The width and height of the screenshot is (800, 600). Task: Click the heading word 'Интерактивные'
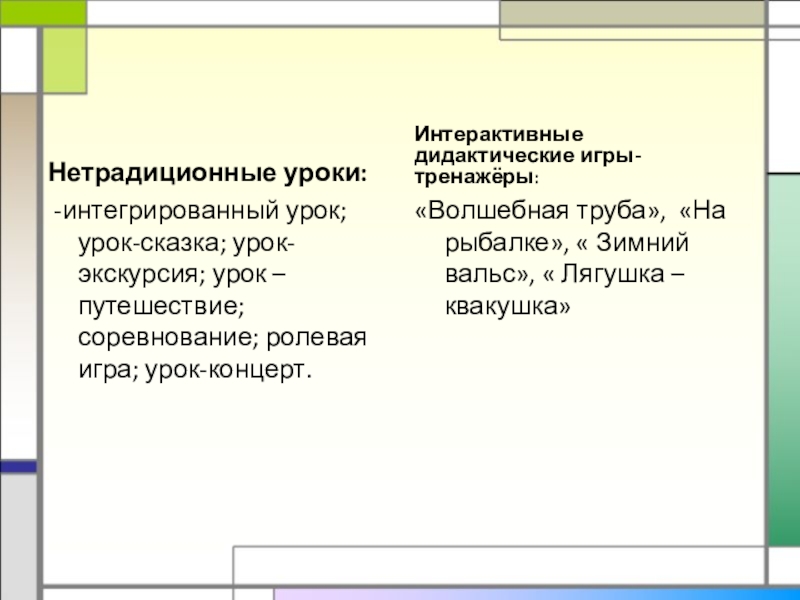pos(499,134)
